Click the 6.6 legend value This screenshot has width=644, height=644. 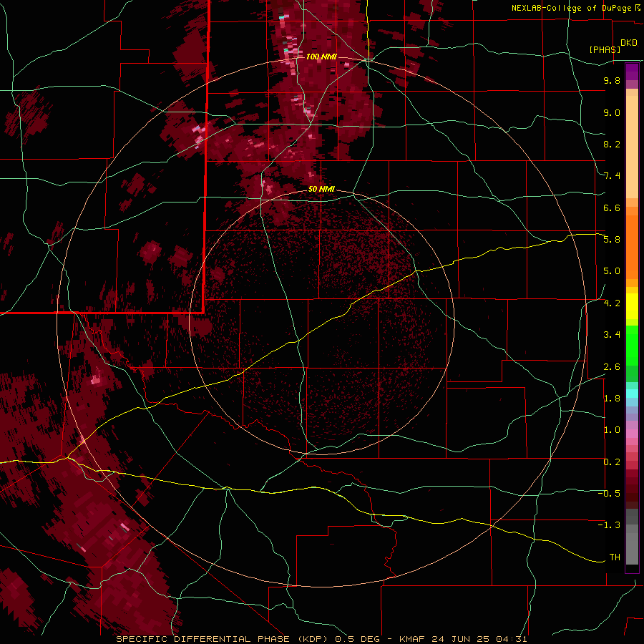point(612,208)
